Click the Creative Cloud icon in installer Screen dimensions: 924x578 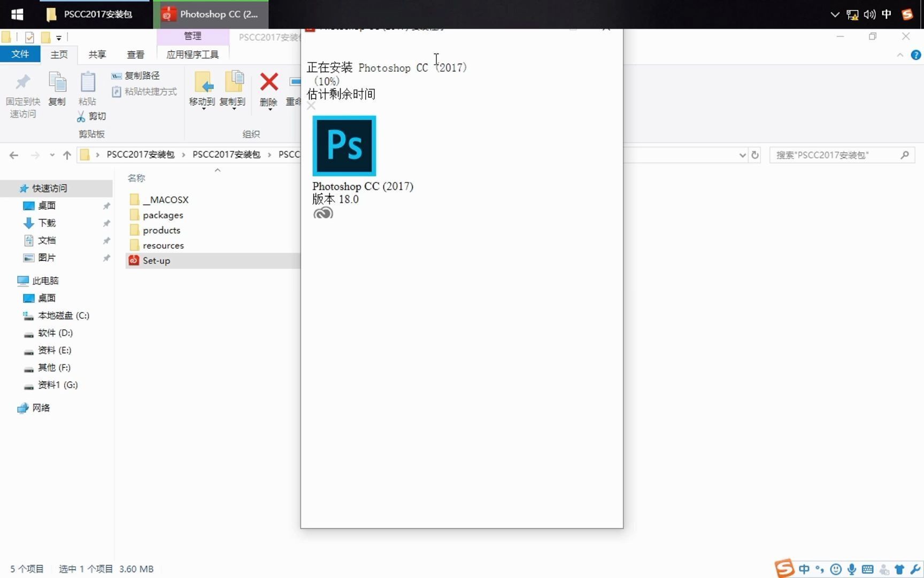pos(323,214)
